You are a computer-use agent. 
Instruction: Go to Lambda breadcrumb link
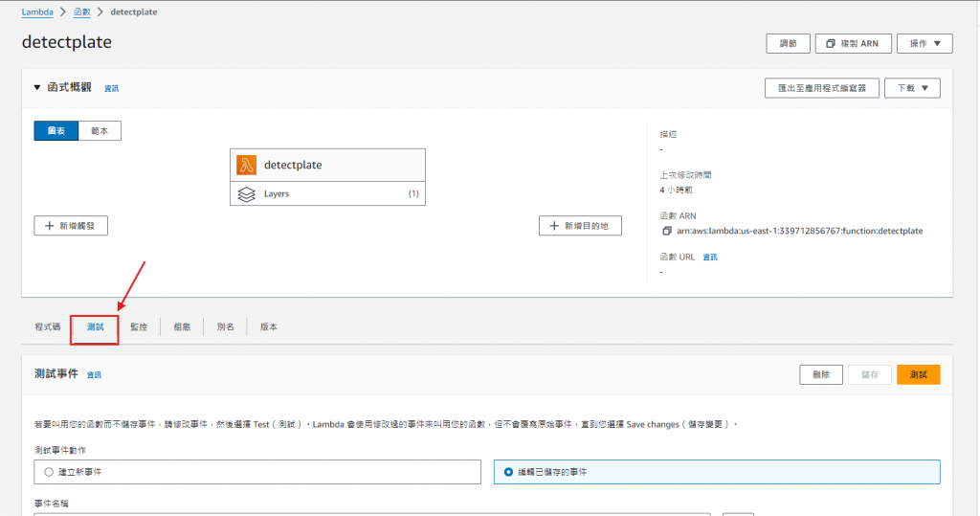[37, 11]
